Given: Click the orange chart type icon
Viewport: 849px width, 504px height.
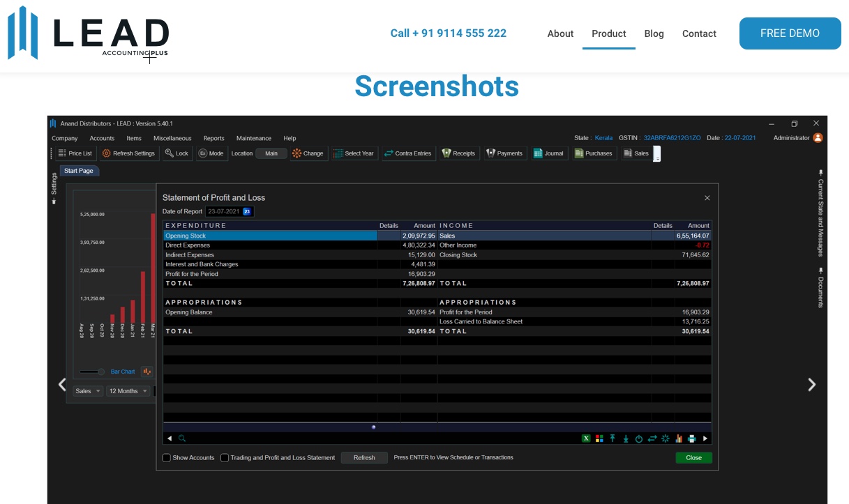Looking at the screenshot, I should pyautogui.click(x=146, y=372).
